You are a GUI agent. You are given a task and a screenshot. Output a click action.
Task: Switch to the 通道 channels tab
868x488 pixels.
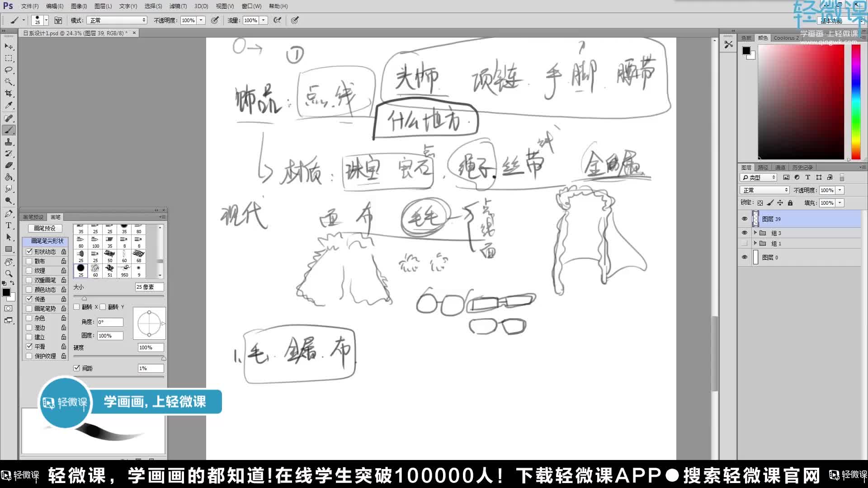[780, 168]
